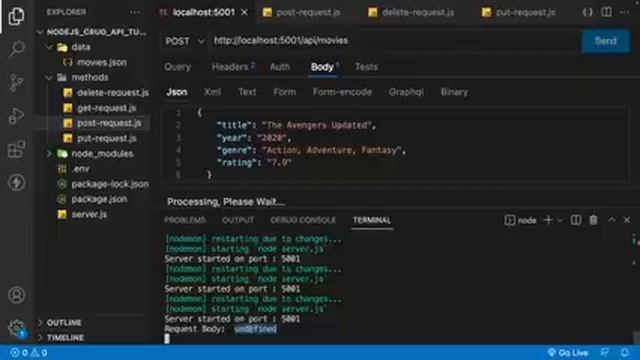Click the warnings count in status bar
The height and width of the screenshot is (360, 640).
[39, 353]
